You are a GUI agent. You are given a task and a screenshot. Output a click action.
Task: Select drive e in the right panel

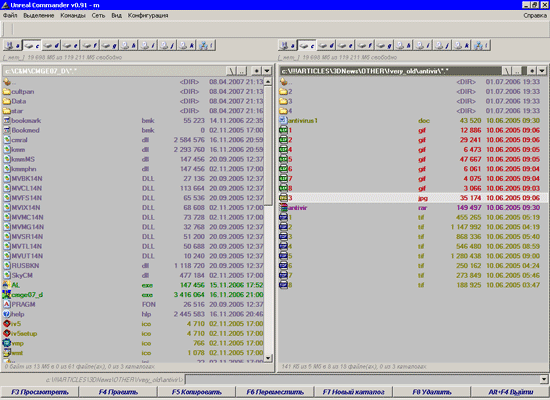tap(346, 45)
